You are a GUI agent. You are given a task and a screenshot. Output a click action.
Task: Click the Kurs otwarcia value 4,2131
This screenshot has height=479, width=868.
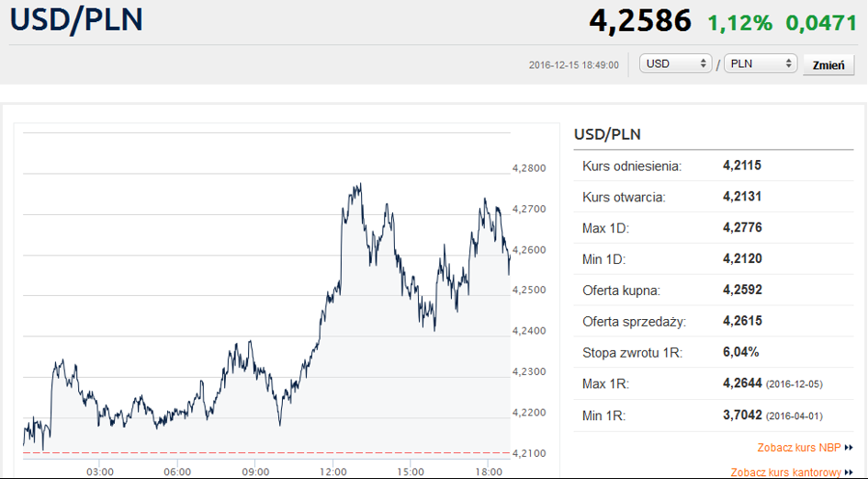(x=742, y=196)
